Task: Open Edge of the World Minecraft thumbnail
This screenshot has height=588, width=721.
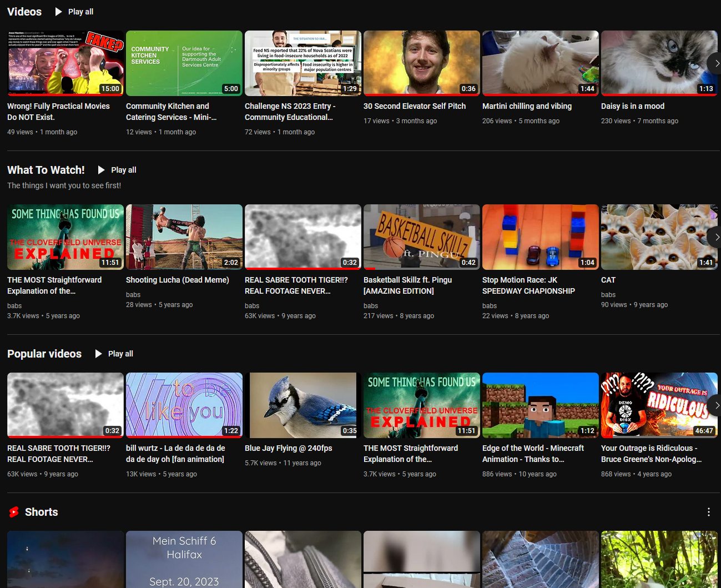Action: point(541,405)
